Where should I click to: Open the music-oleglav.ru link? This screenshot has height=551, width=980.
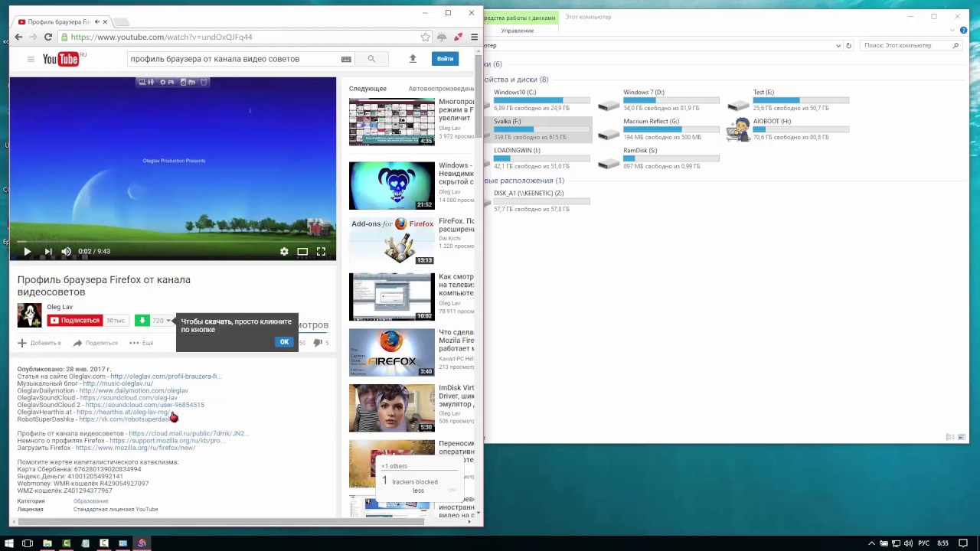[118, 383]
